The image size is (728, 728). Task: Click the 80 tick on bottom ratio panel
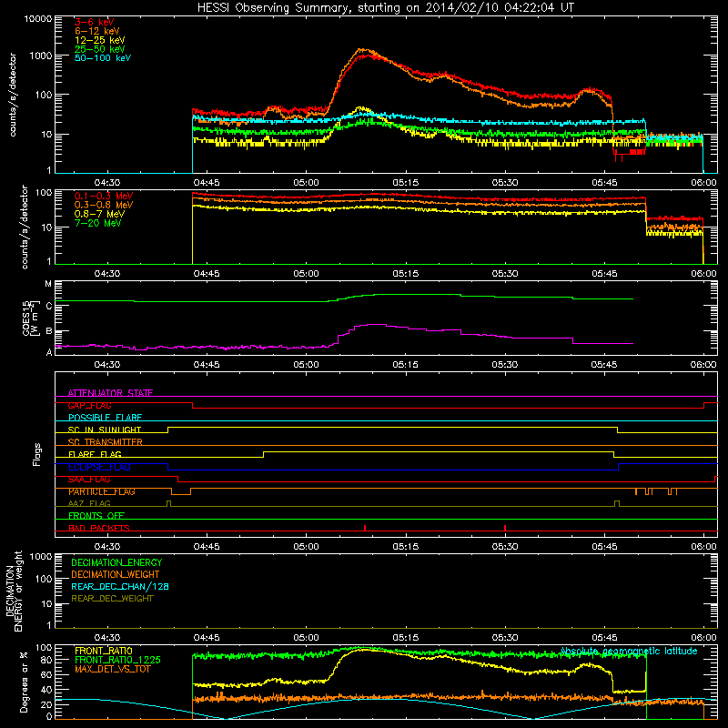pos(47,660)
